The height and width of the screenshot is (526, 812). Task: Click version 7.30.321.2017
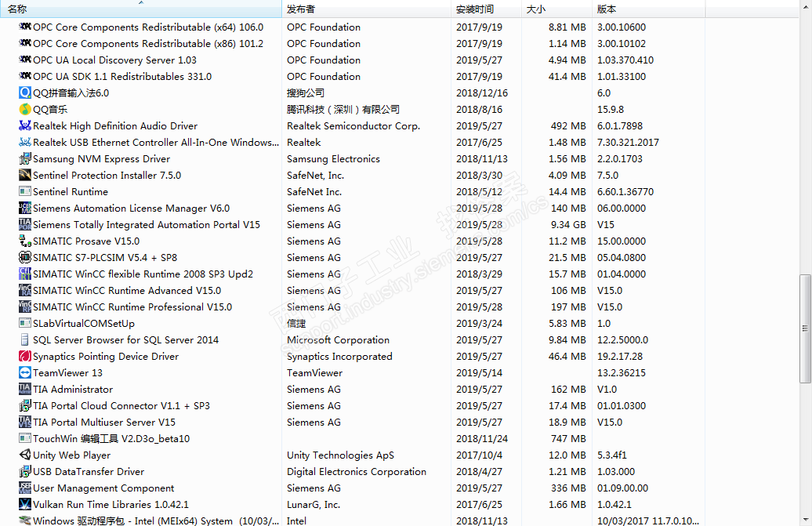pos(628,143)
